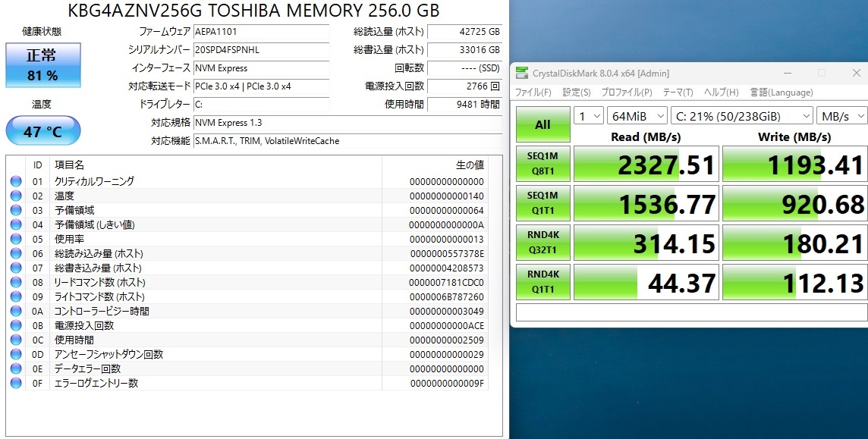Image resolution: width=868 pixels, height=439 pixels.
Task: Start the SEQ1M Q8T1 benchmark
Action: [543, 164]
